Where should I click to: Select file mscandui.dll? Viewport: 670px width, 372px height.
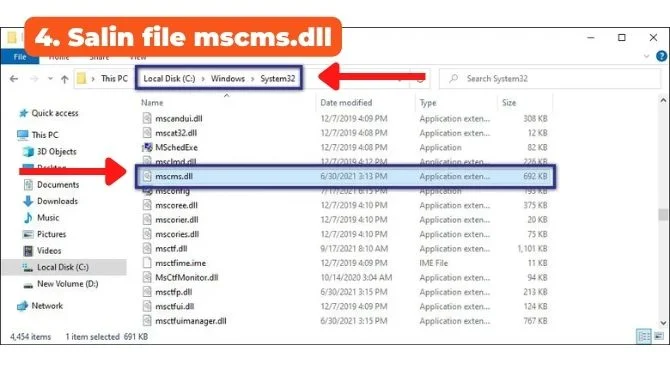(179, 118)
